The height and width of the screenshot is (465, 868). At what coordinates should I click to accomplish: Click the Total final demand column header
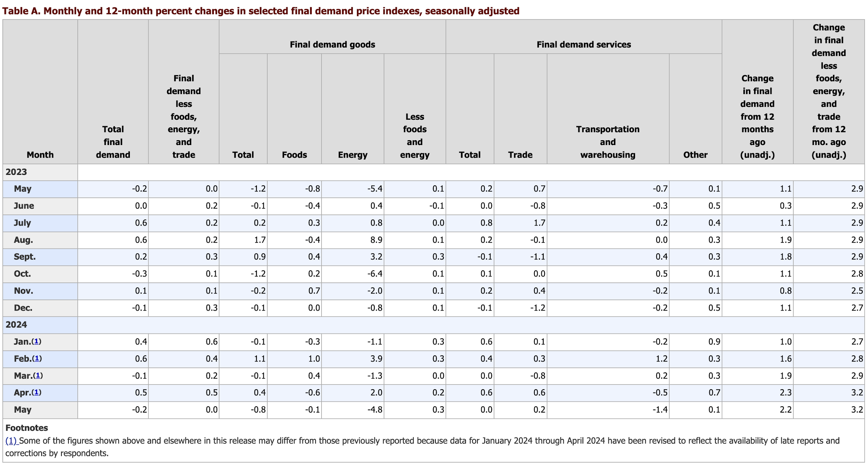pyautogui.click(x=113, y=142)
